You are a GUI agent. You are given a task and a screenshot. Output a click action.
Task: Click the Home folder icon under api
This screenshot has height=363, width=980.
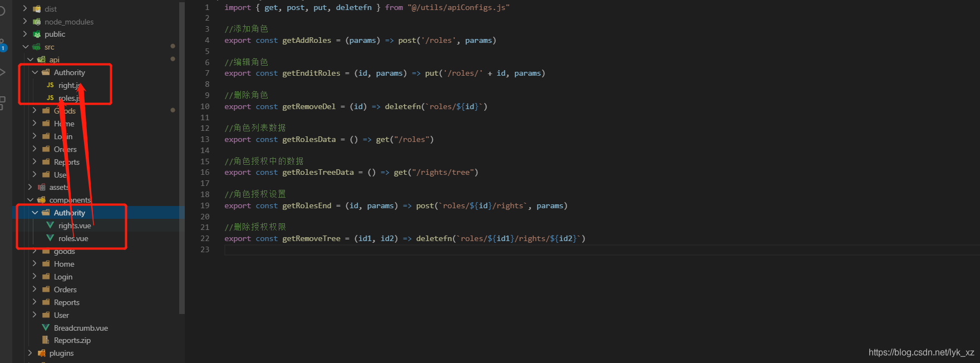pyautogui.click(x=46, y=124)
